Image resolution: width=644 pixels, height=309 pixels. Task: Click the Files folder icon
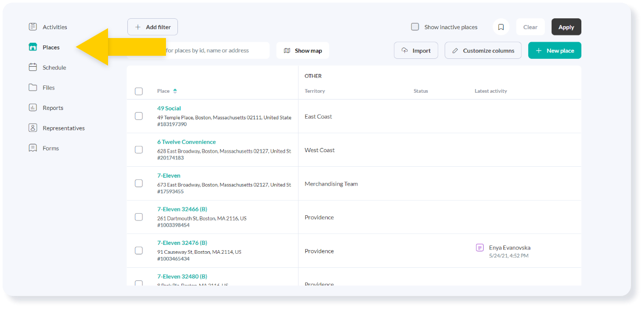point(33,88)
